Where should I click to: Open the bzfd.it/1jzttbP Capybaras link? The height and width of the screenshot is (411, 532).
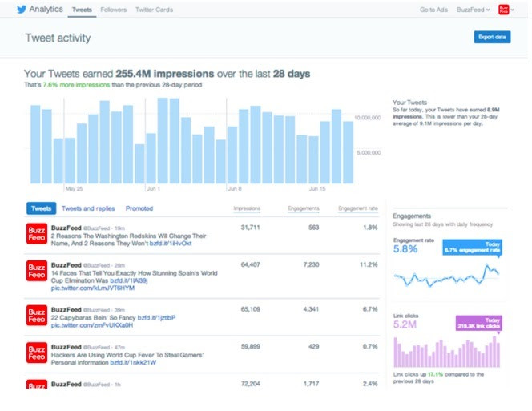156,318
